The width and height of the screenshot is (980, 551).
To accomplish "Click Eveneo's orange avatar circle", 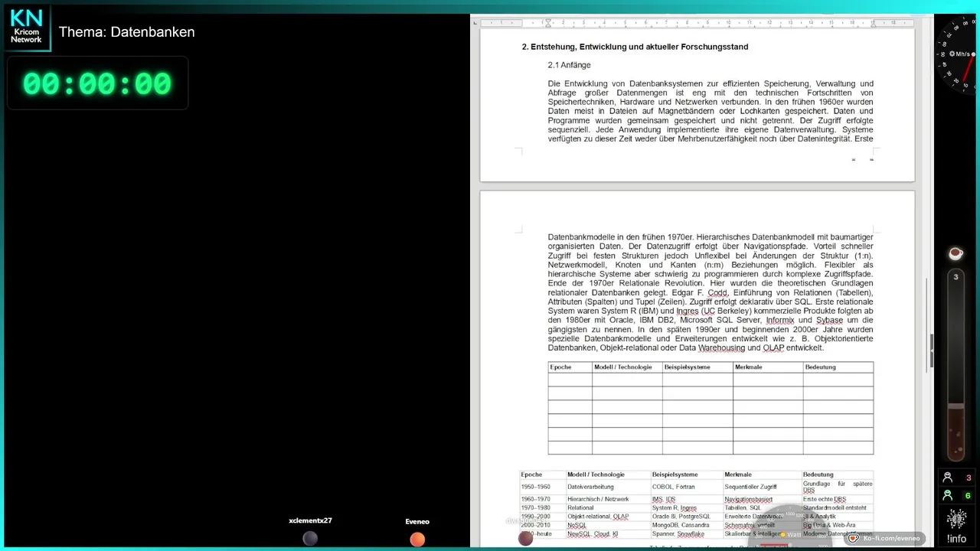I will pos(417,540).
